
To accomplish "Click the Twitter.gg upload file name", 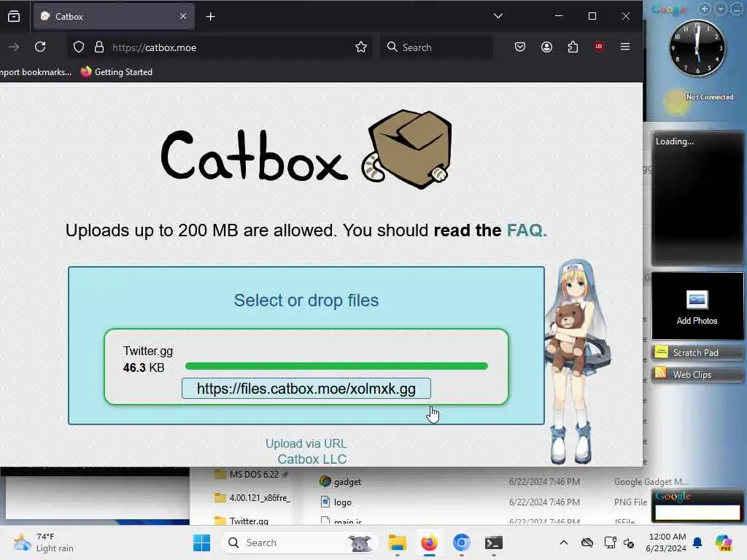I will (147, 351).
